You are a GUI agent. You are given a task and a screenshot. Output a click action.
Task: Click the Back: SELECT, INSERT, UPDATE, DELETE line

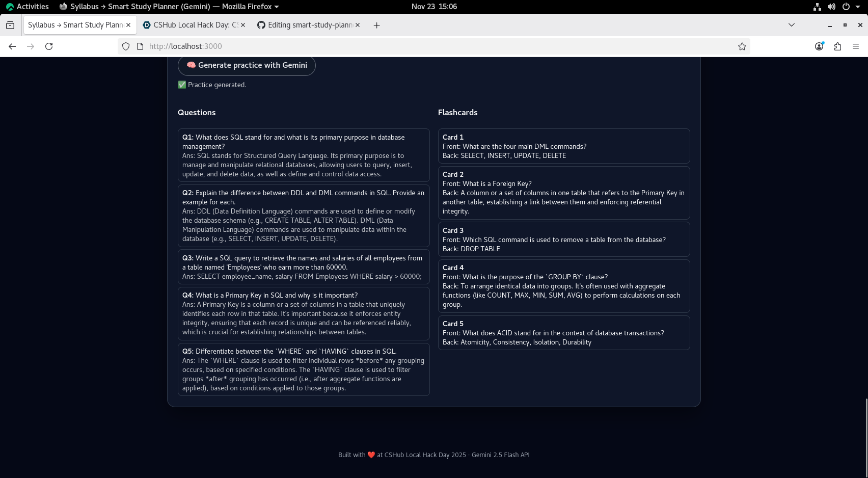pos(504,156)
